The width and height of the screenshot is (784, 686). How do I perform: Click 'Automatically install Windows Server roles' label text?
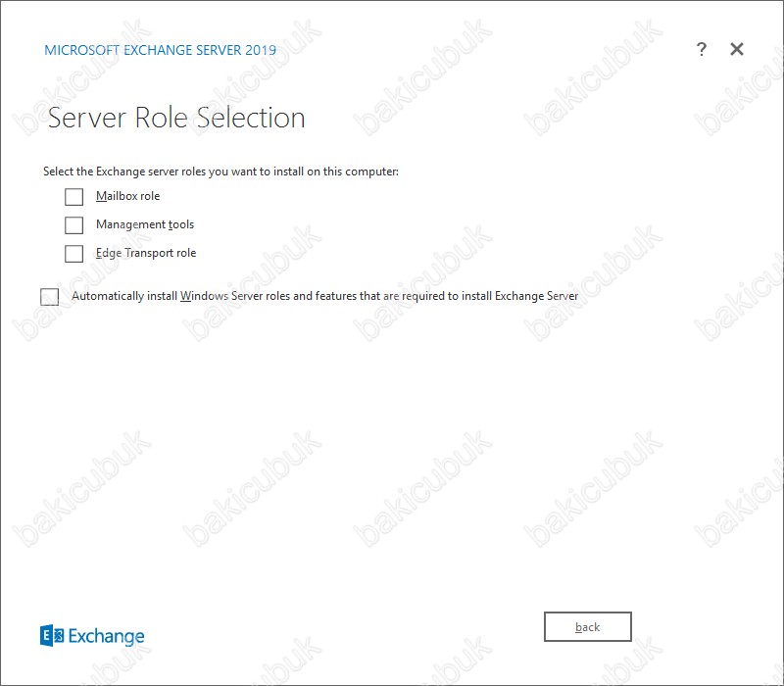click(325, 296)
